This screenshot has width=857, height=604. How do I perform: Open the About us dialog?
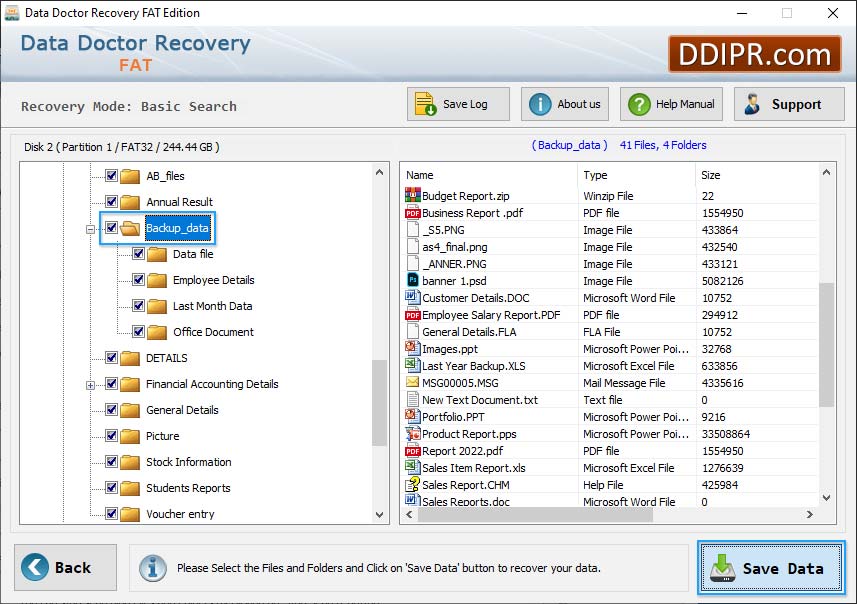coord(565,104)
